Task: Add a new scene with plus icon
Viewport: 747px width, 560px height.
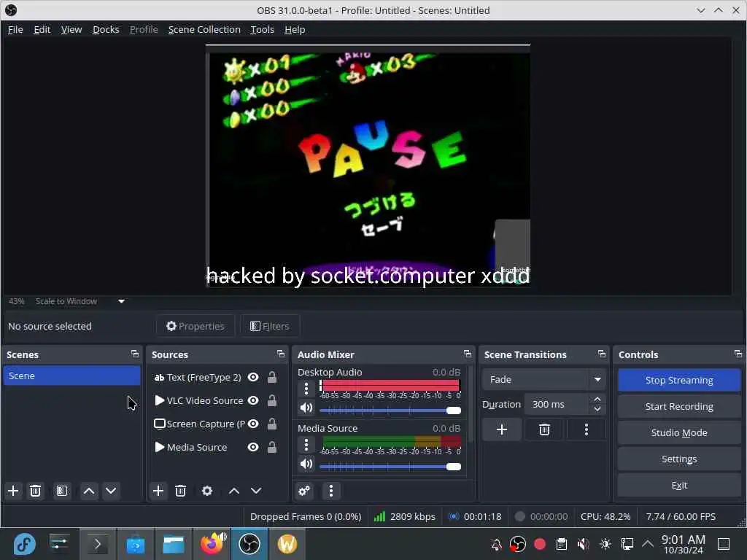Action: (x=13, y=491)
